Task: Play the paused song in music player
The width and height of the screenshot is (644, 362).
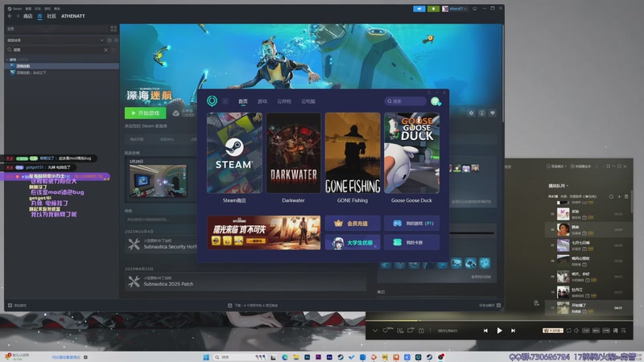Action: tap(499, 331)
